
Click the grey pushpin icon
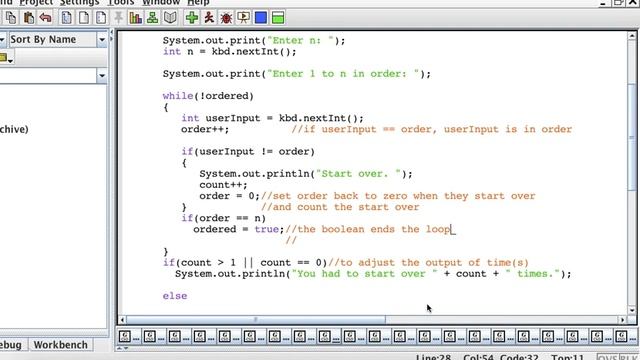[x=118, y=18]
